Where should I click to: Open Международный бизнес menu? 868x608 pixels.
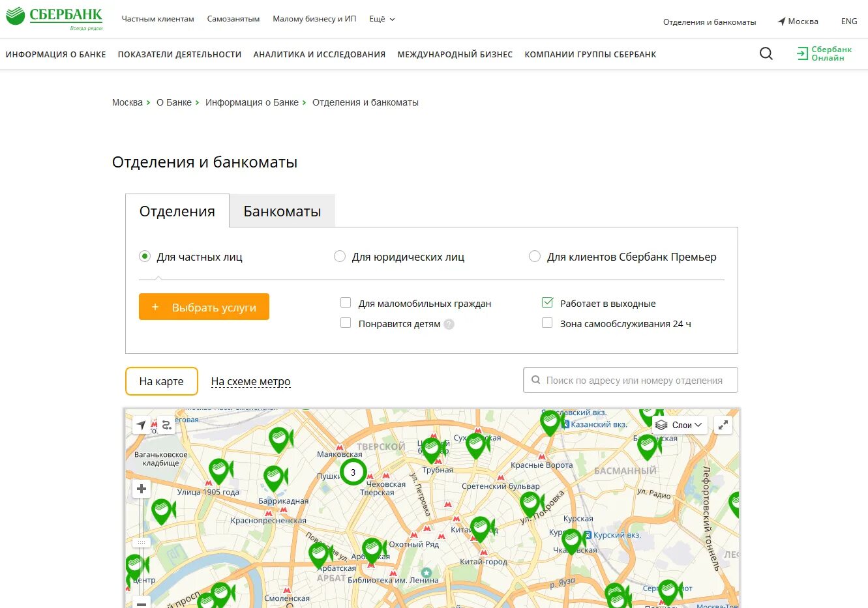(455, 55)
